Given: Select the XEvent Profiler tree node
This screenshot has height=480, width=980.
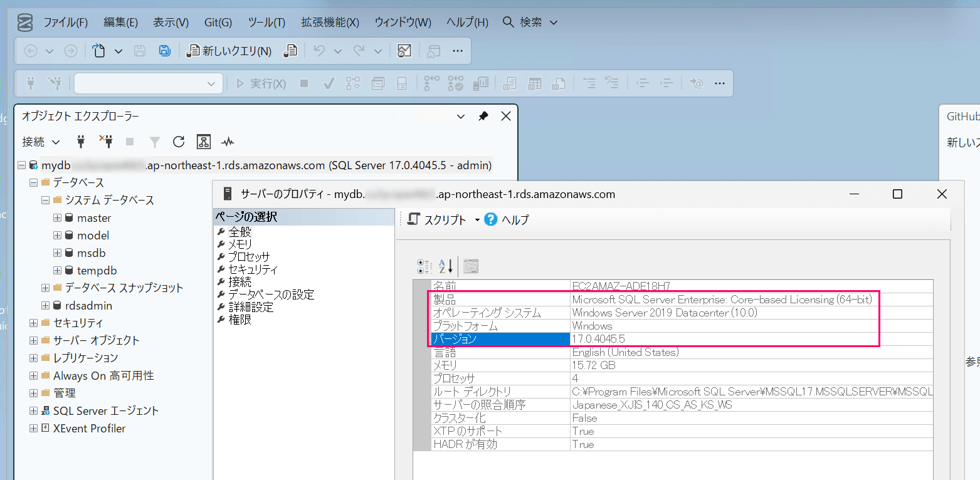Looking at the screenshot, I should (x=89, y=429).
